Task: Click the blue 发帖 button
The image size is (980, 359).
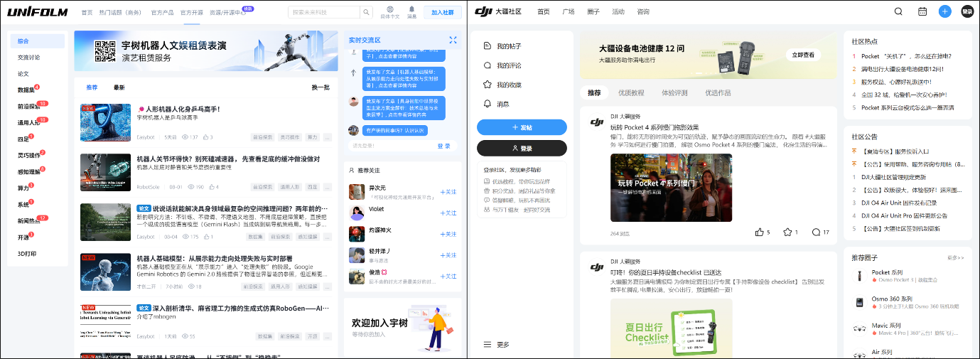Action: 522,127
